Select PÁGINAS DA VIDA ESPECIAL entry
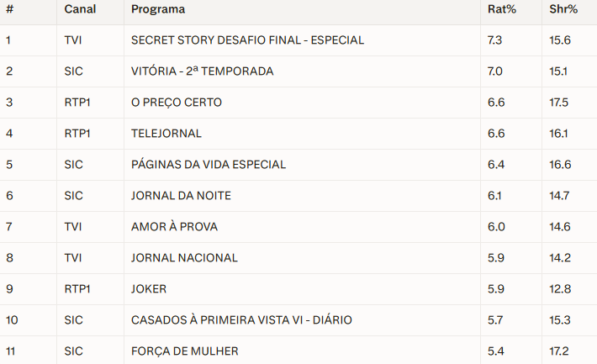Screen dimensions: 597x364 tap(209, 165)
